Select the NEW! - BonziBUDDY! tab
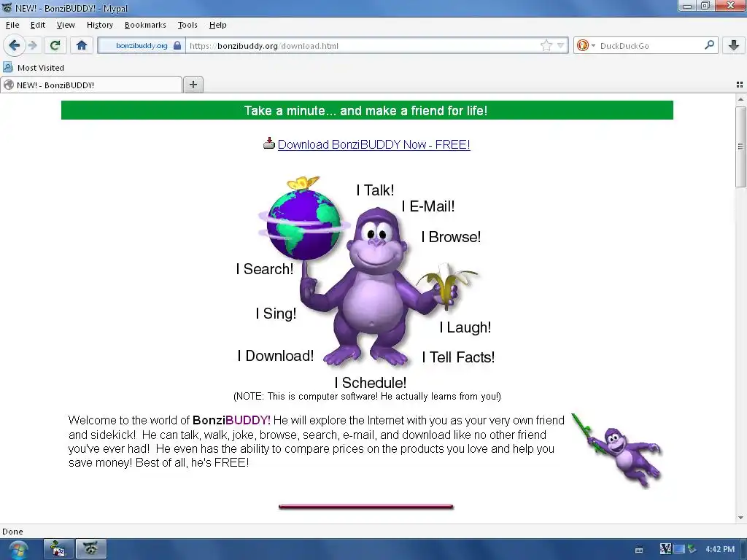The image size is (747, 560). [91, 85]
